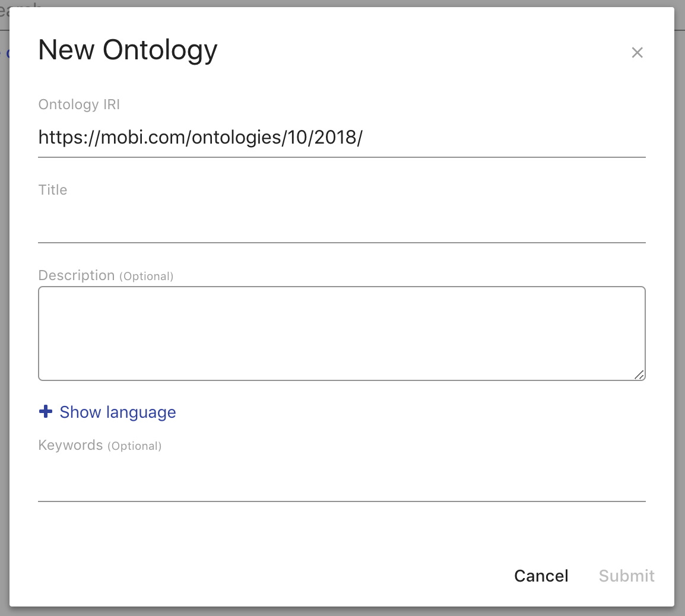Click the Optional hint next to Description

pos(147,276)
